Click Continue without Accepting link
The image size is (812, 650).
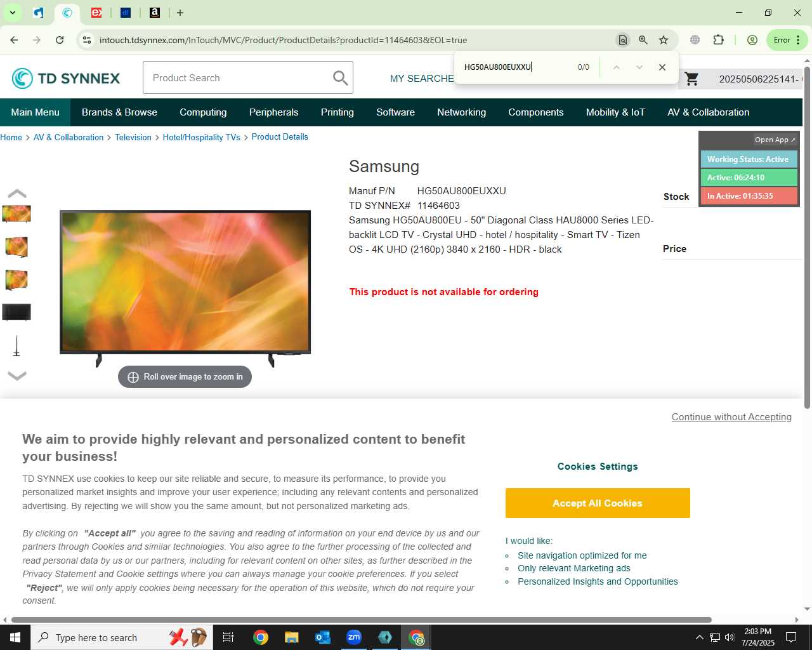tap(731, 417)
